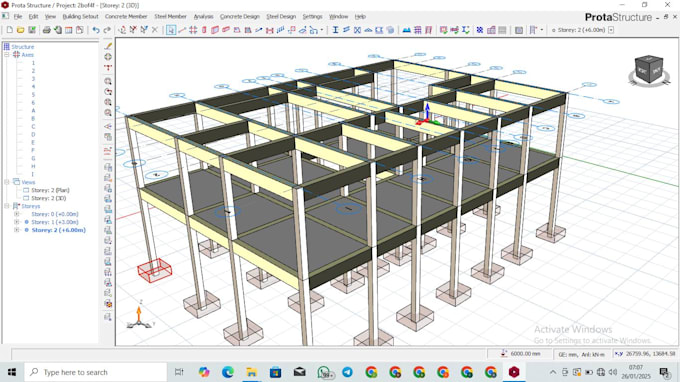
Task: Select axis A in the tree
Action: click(33, 111)
